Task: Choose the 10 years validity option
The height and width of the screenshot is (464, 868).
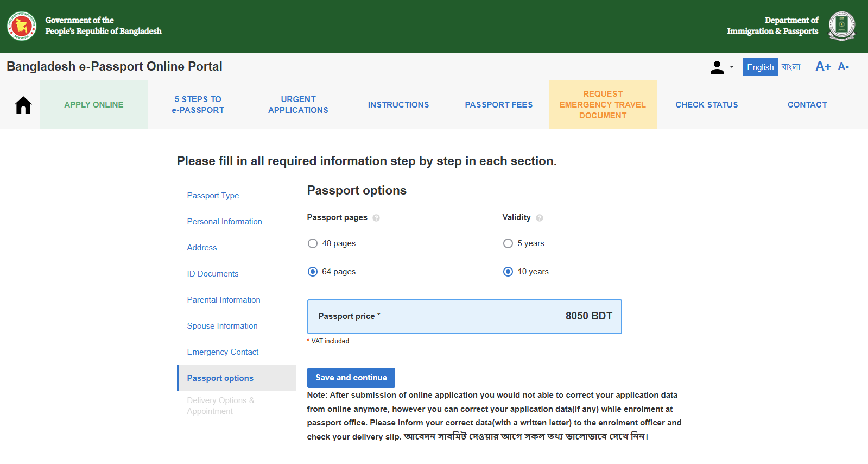Action: tap(508, 272)
